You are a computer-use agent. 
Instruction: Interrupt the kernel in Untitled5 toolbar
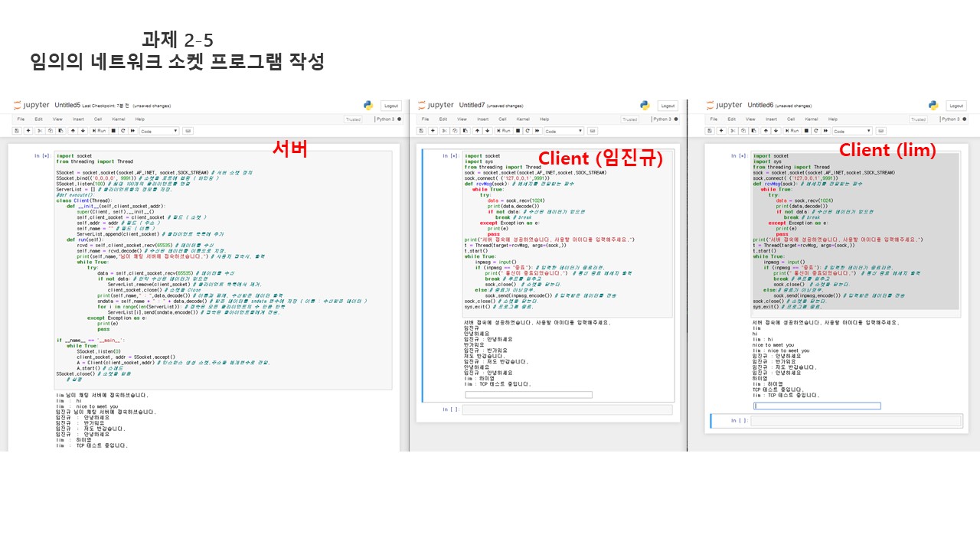(113, 131)
